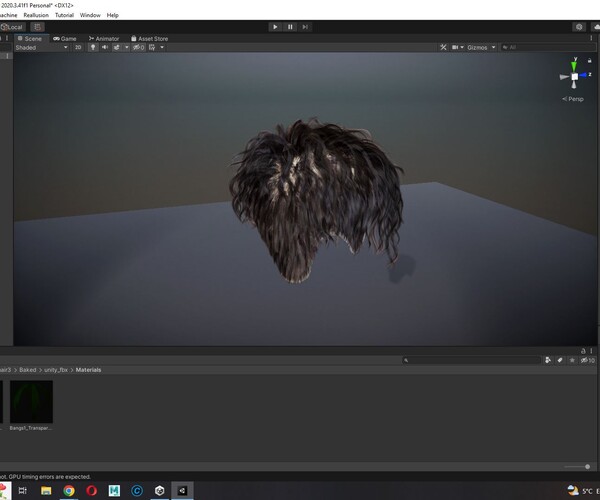
Task: Toggle the scene grid visibility icon
Action: point(152,47)
